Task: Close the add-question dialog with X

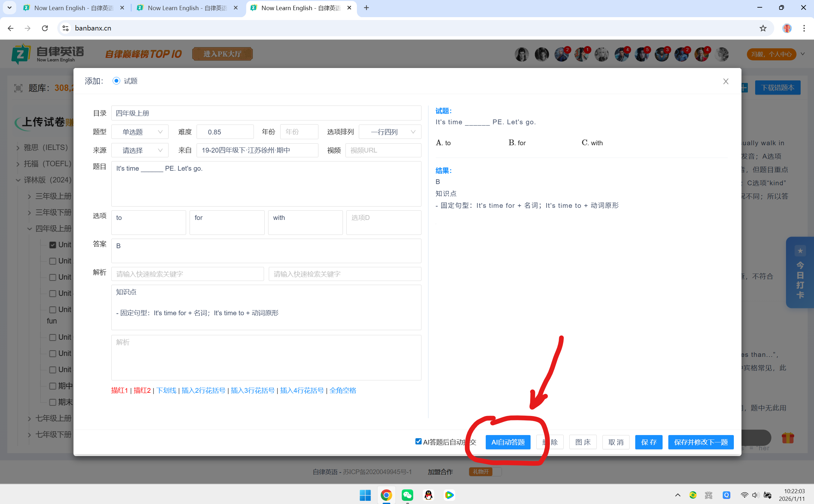Action: 726,81
